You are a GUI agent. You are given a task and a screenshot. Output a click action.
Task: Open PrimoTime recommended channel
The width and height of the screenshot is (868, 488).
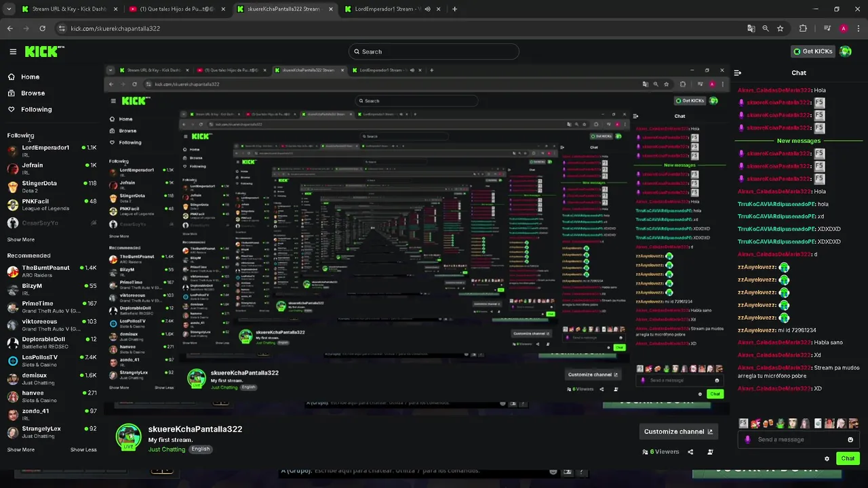pyautogui.click(x=51, y=306)
